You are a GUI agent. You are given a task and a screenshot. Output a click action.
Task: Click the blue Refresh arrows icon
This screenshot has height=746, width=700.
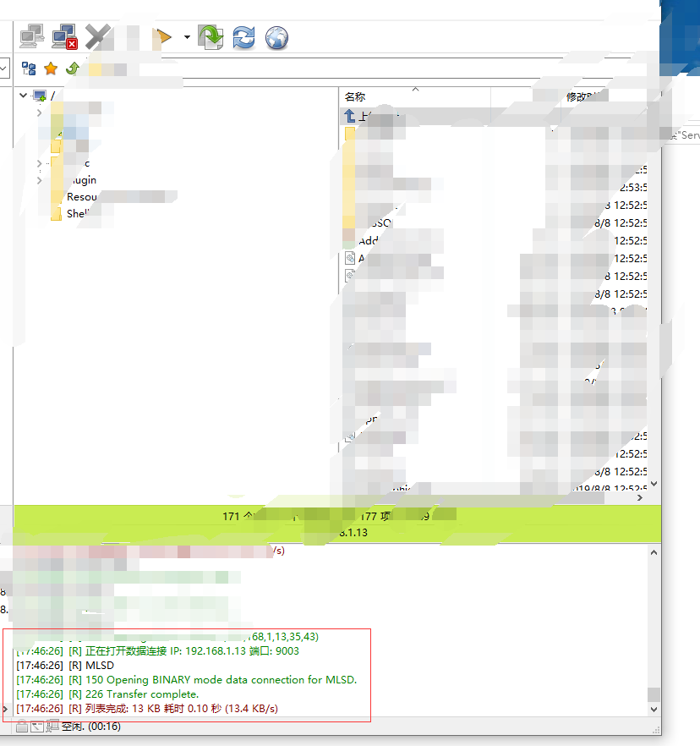[x=243, y=37]
